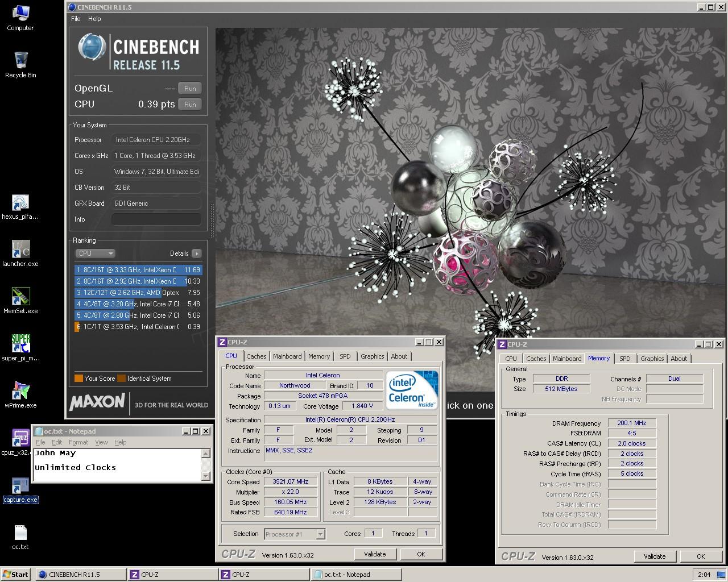
Task: Select the wPrime.exe desktop icon
Action: point(20,396)
